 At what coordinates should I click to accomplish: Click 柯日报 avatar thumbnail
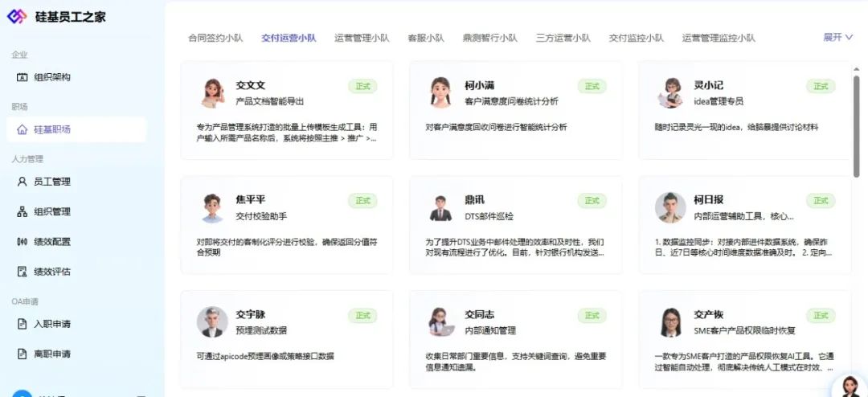670,207
